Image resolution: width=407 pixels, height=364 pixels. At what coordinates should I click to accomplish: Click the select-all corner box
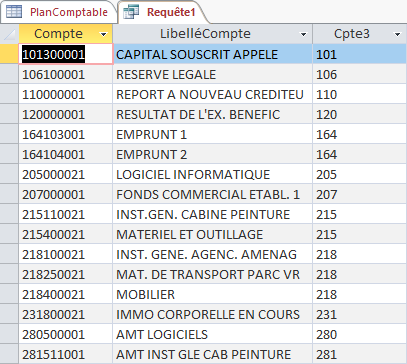point(9,34)
